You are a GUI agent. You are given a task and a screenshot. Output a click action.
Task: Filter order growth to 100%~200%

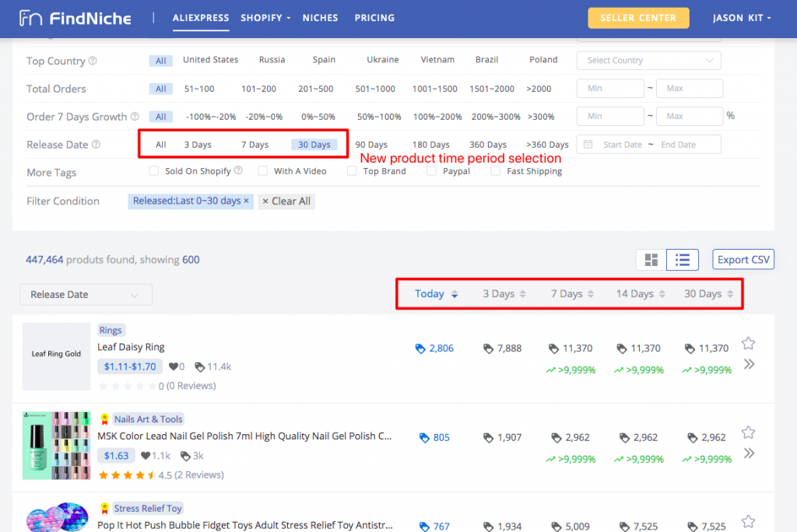pyautogui.click(x=437, y=117)
